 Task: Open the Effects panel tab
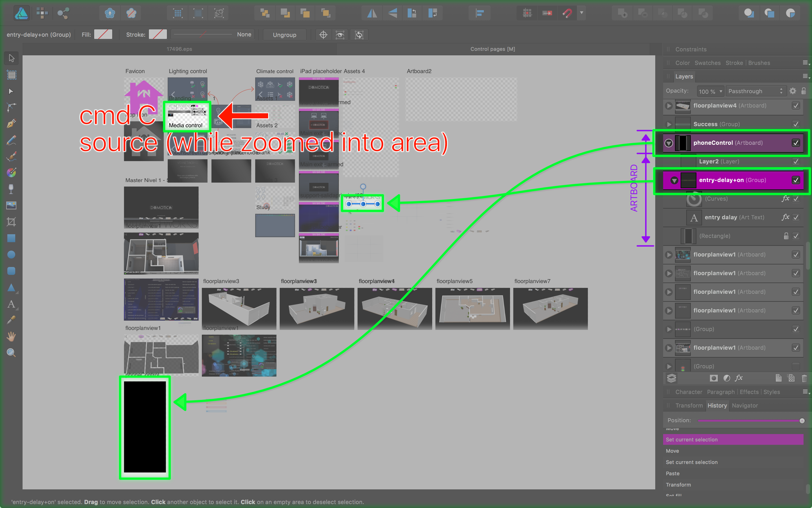(x=749, y=392)
